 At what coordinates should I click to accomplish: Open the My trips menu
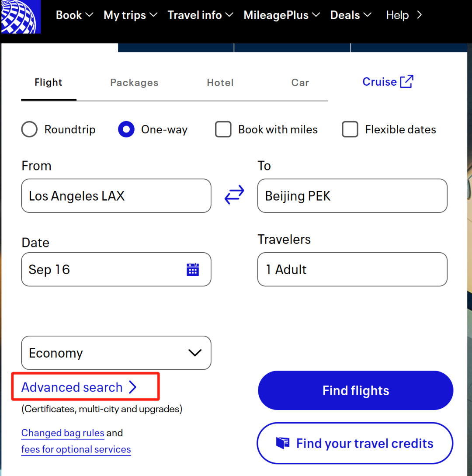coord(130,15)
